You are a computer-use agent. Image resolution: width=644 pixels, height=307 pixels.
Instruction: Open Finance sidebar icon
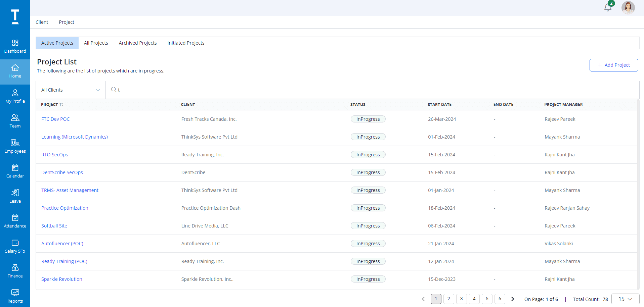15,271
